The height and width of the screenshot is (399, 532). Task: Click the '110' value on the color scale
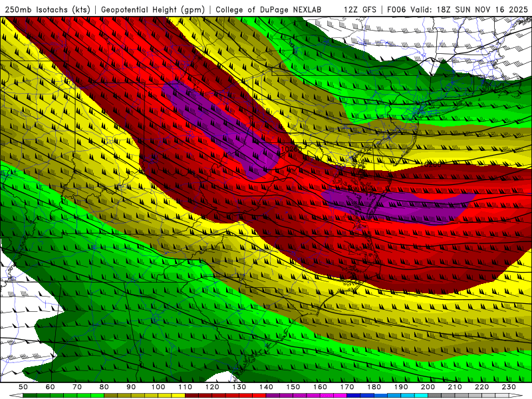(x=185, y=387)
